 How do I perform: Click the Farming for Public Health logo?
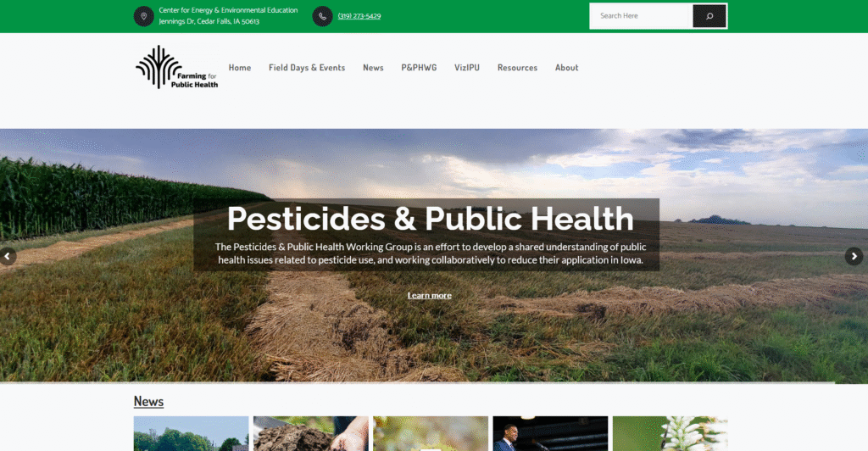click(x=176, y=67)
